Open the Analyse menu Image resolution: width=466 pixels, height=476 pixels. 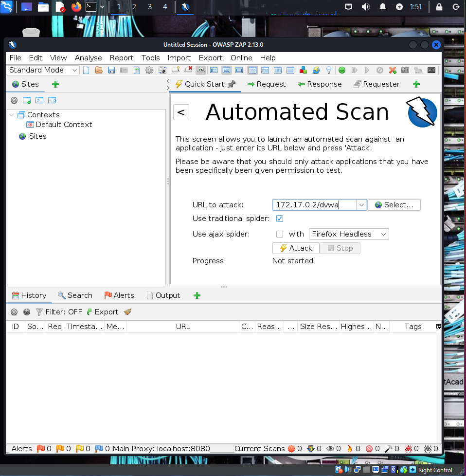88,58
